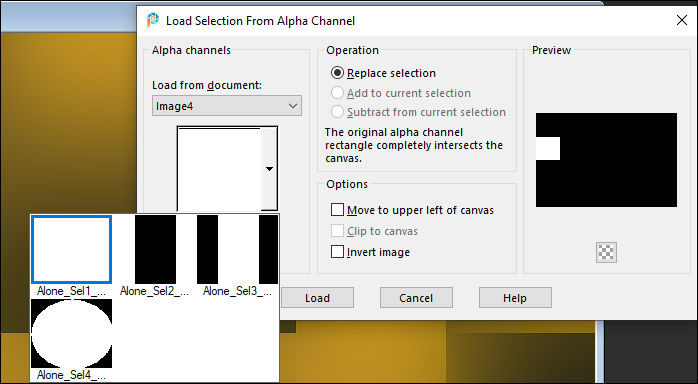This screenshot has height=384, width=698.
Task: Close the Load Selection dialog
Action: point(682,20)
